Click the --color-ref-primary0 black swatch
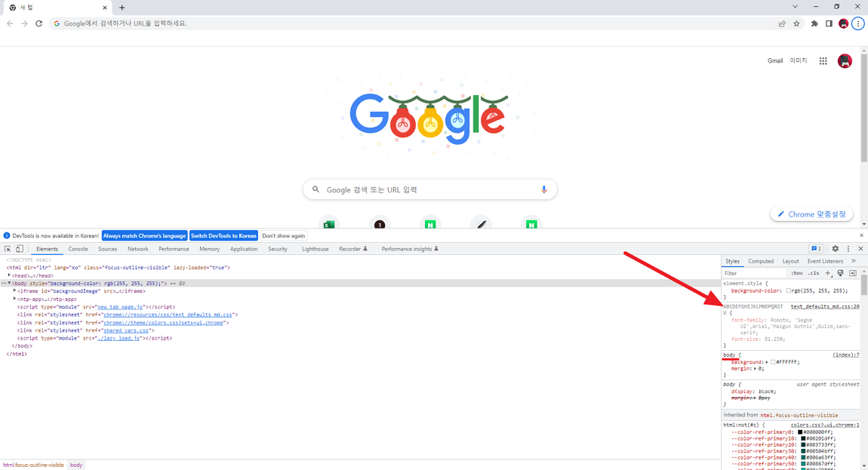This screenshot has width=868, height=470. (800, 432)
